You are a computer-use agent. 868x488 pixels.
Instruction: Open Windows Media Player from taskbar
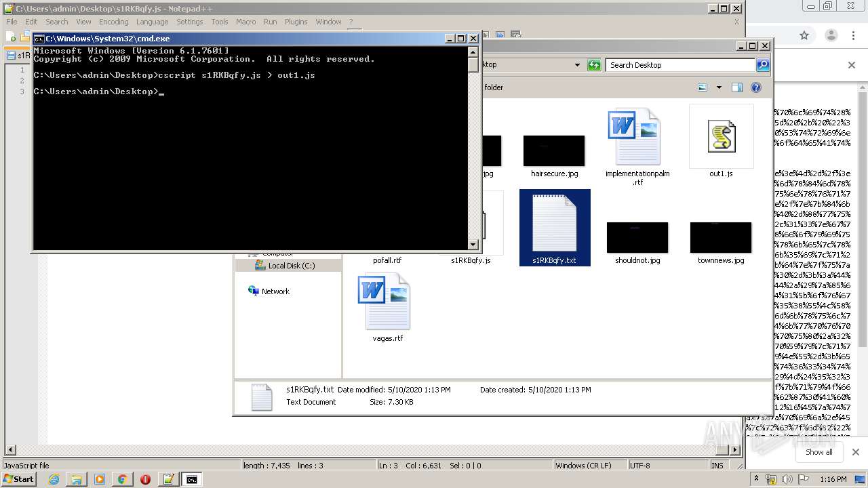(x=100, y=479)
